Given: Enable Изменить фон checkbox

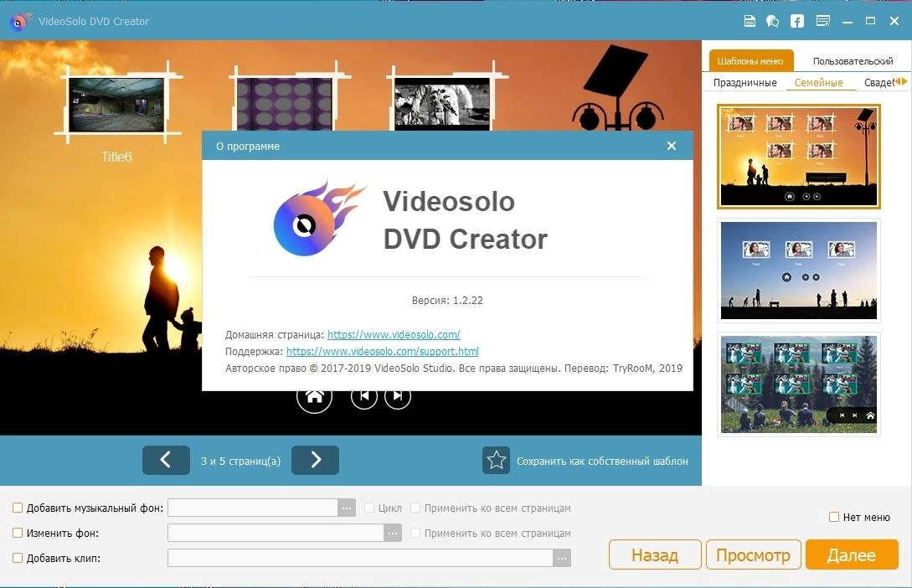Looking at the screenshot, I should [18, 533].
